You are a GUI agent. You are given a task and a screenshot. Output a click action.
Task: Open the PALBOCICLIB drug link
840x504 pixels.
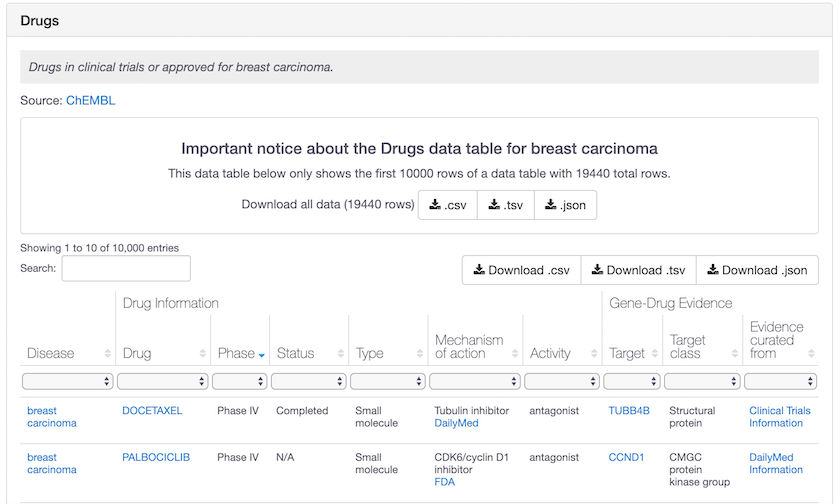(x=156, y=457)
